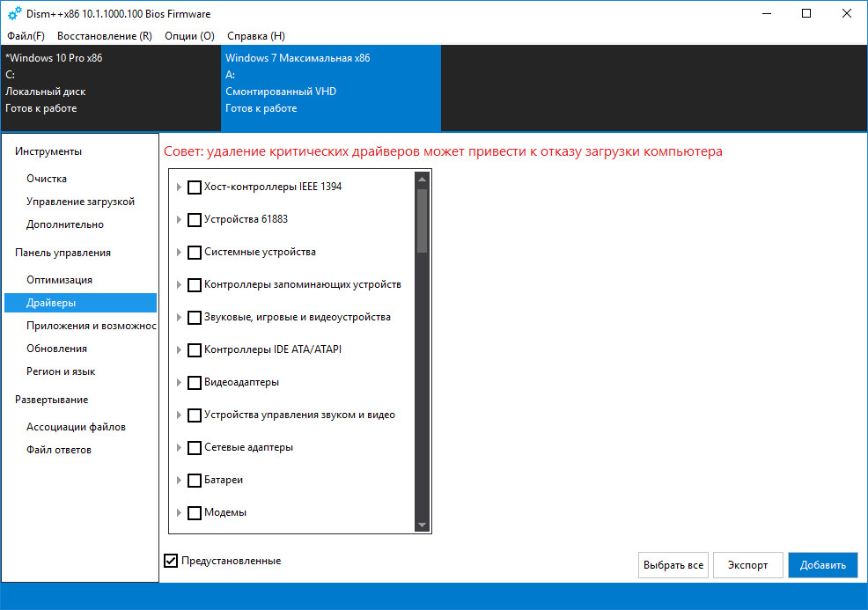The height and width of the screenshot is (610, 868).
Task: Expand the Модемы driver category
Action: click(179, 513)
